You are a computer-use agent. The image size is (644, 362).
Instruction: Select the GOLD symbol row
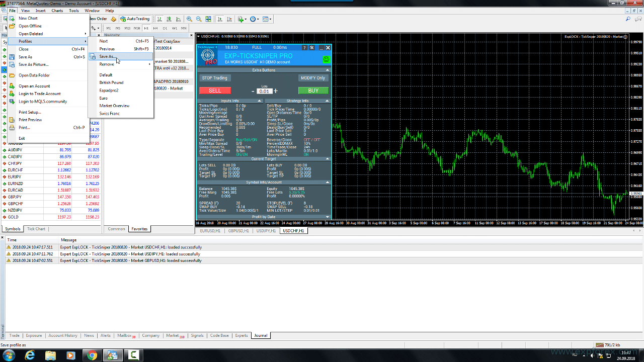point(51,217)
